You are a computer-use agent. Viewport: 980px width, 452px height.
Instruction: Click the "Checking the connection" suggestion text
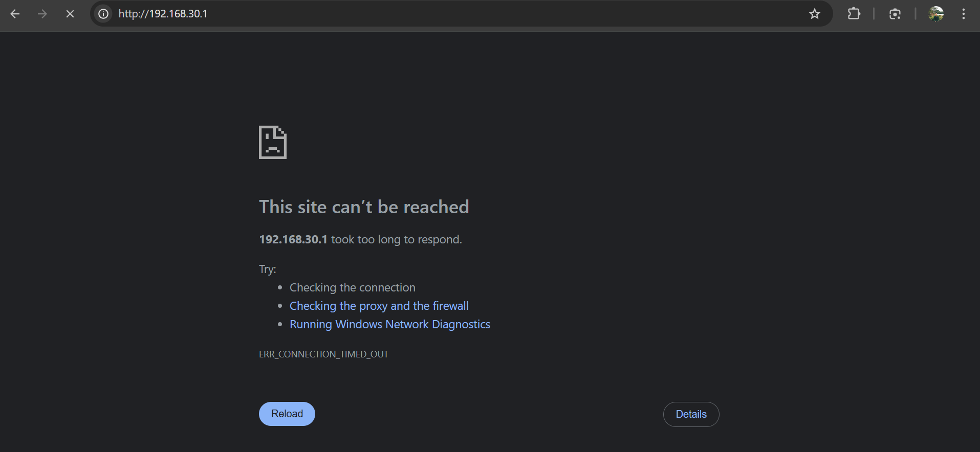click(x=352, y=287)
